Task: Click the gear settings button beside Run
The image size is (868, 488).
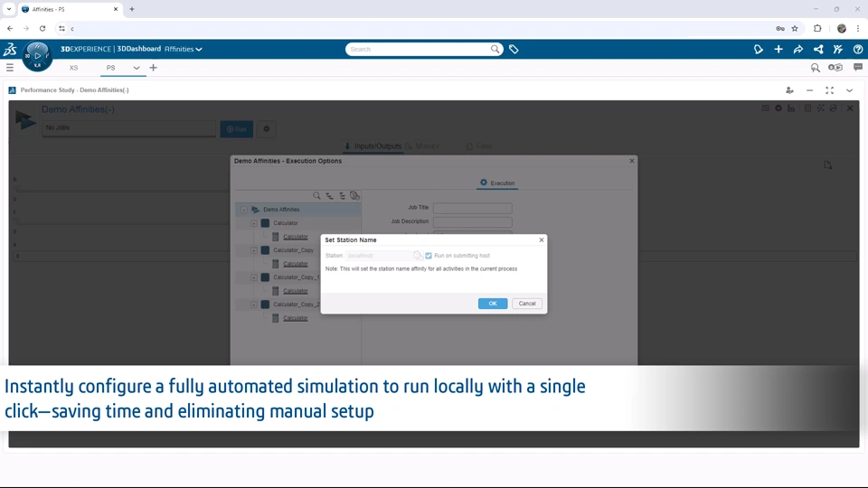Action: click(266, 129)
